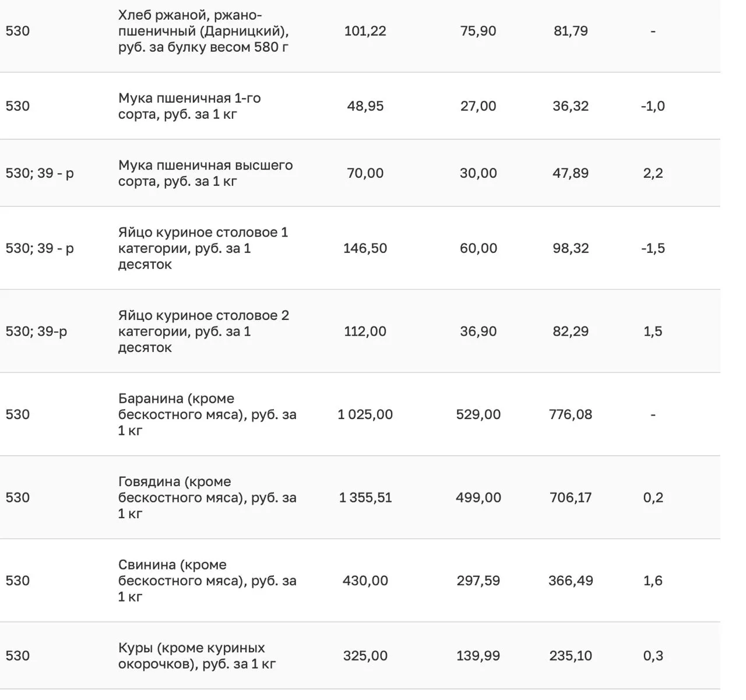Select the 235,10 chicken average price

click(x=571, y=656)
